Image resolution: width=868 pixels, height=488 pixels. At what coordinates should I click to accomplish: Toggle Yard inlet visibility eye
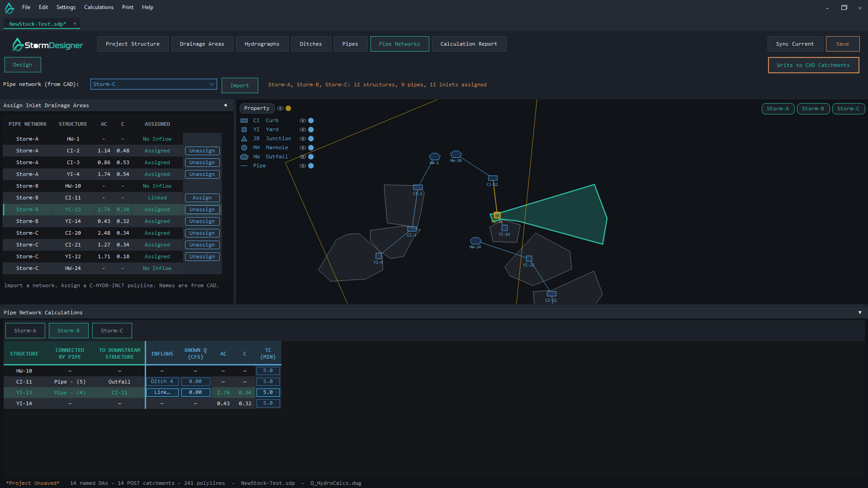(x=303, y=130)
